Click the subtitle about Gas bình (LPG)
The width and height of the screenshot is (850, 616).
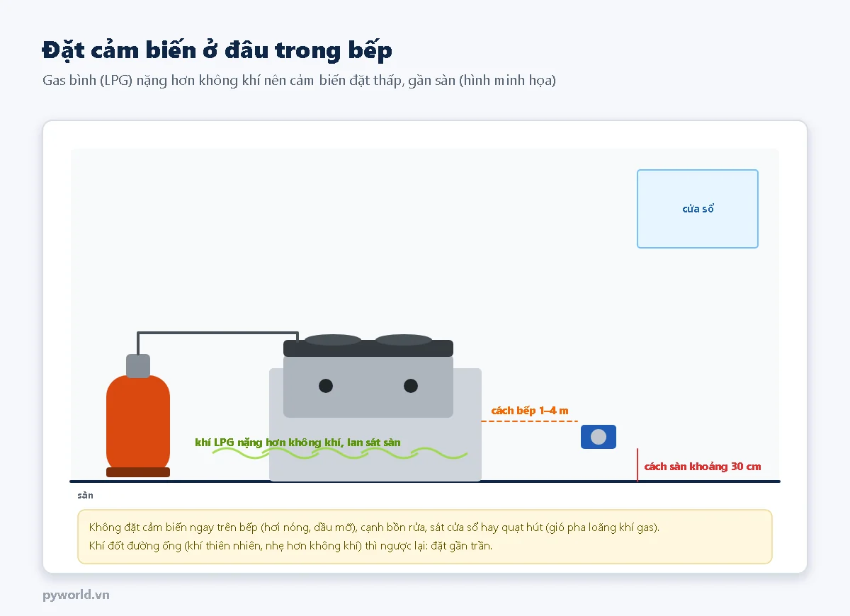point(299,80)
